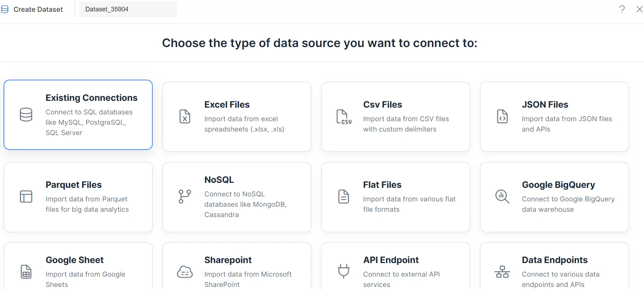
Task: Click the CSV file icon
Action: [344, 117]
